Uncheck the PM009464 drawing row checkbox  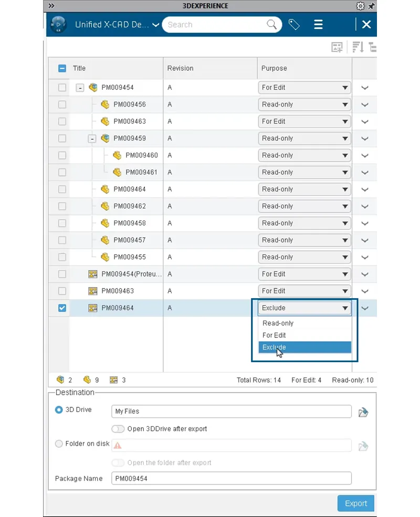click(x=62, y=308)
